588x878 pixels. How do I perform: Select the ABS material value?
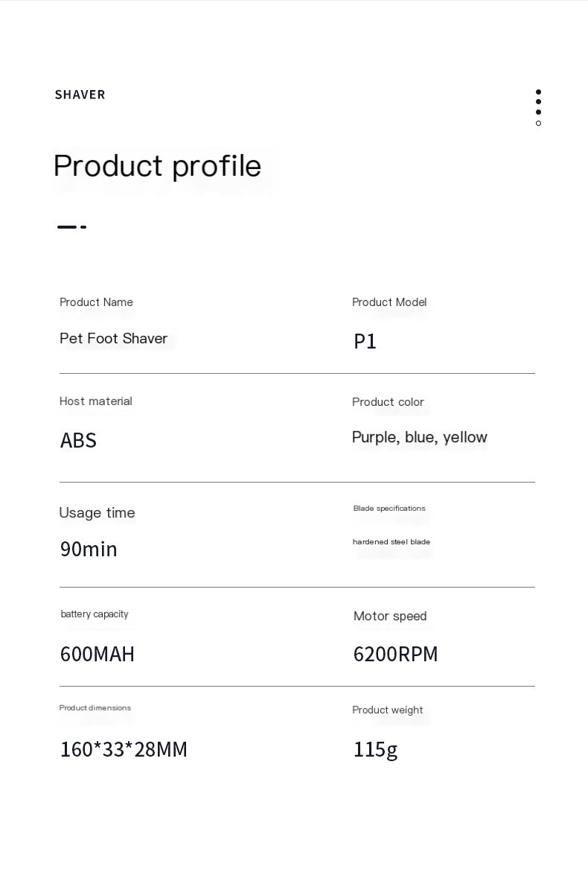tap(78, 440)
